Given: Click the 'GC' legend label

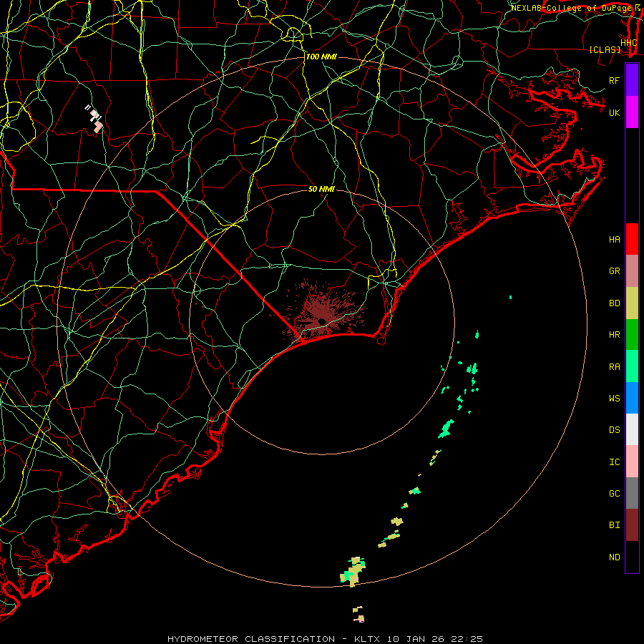Looking at the screenshot, I should tap(614, 493).
